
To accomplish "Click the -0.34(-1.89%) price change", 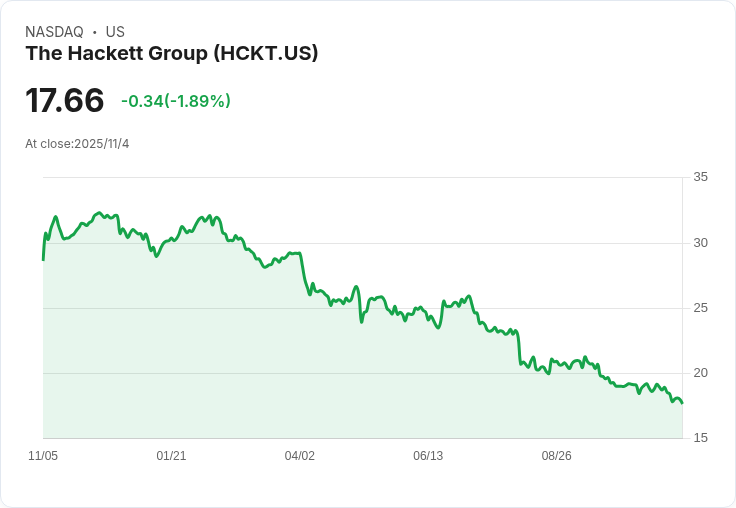I will pyautogui.click(x=176, y=101).
